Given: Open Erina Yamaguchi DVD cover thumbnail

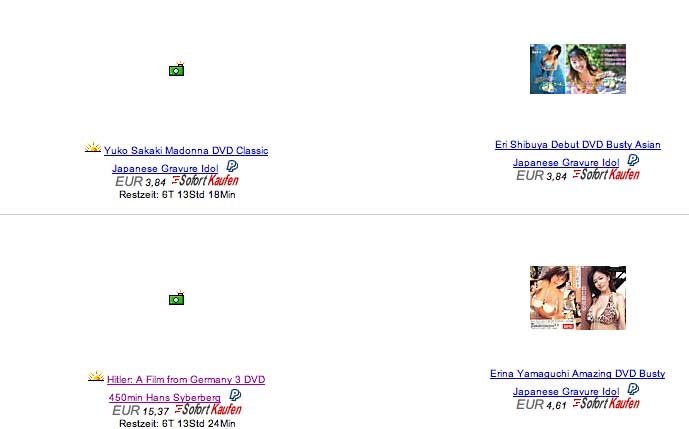Looking at the screenshot, I should pyautogui.click(x=578, y=298).
